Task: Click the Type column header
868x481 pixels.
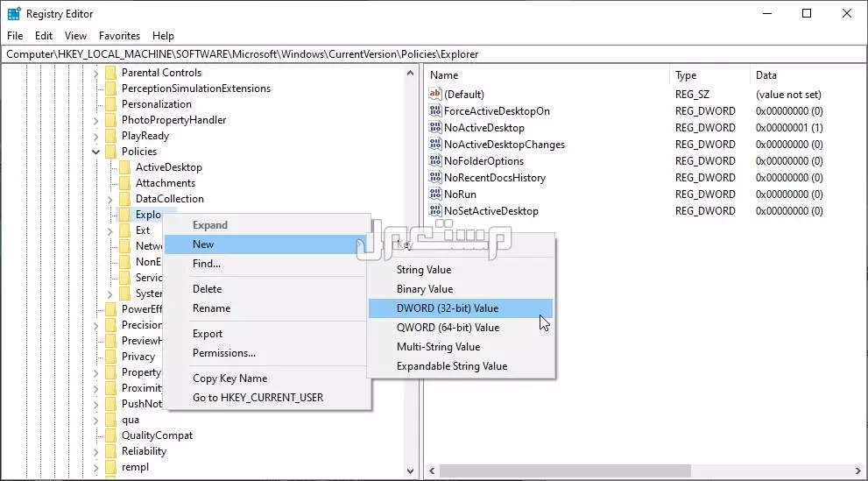Action: pos(709,75)
